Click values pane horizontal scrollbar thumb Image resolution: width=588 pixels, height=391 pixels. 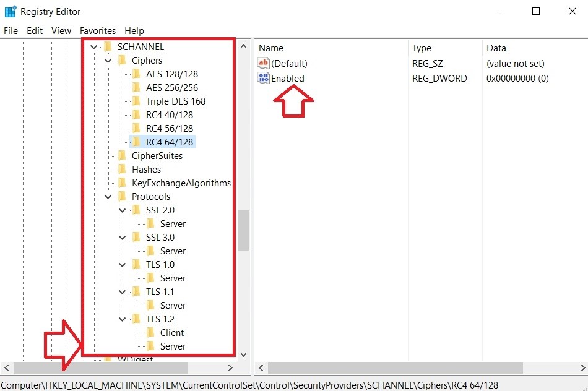point(396,367)
